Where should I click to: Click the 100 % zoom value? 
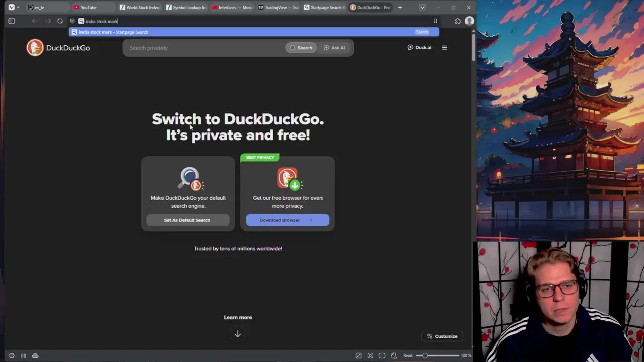(x=466, y=356)
